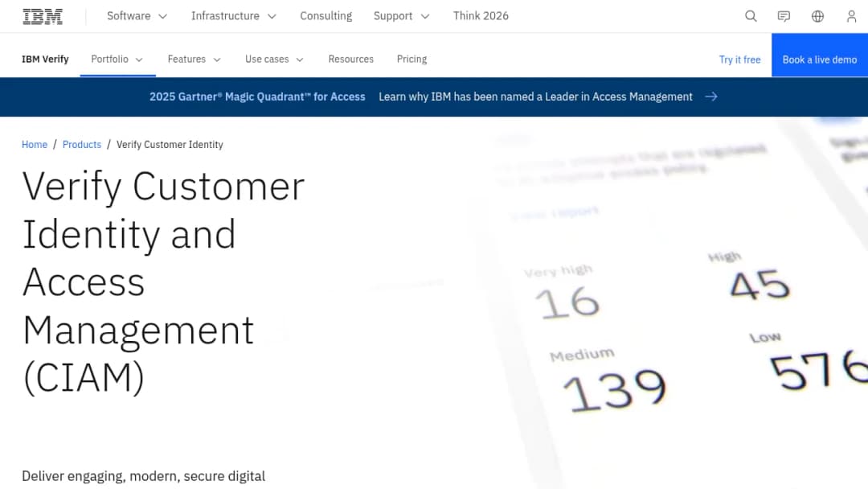The image size is (868, 489).
Task: Expand the Use cases dropdown
Action: pyautogui.click(x=275, y=60)
